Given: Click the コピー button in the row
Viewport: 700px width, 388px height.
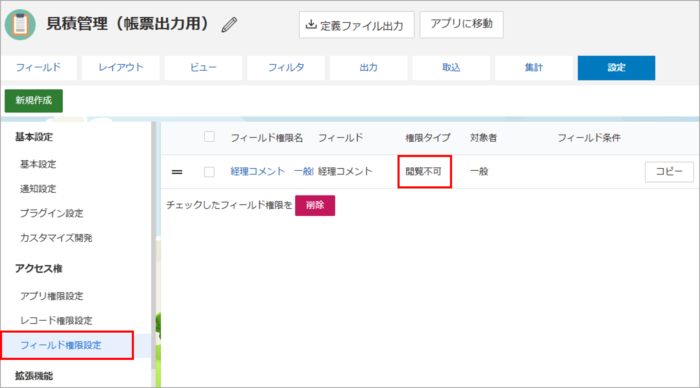Looking at the screenshot, I should coord(669,172).
